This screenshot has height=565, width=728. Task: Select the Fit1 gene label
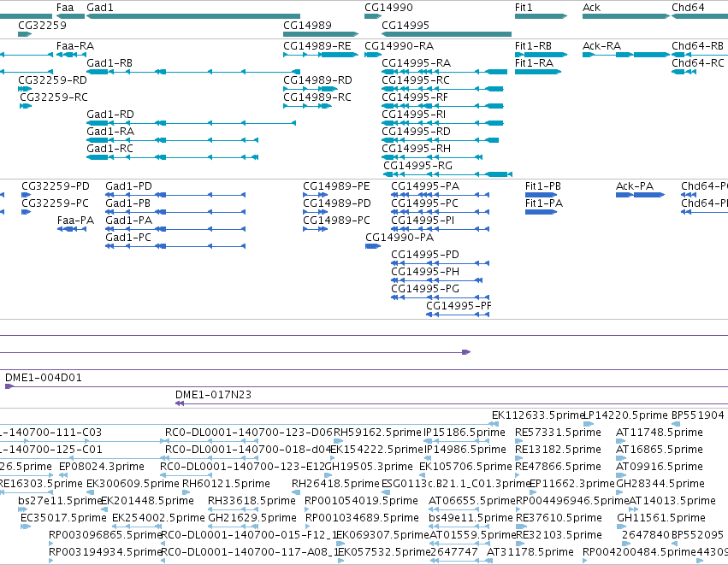(524, 8)
